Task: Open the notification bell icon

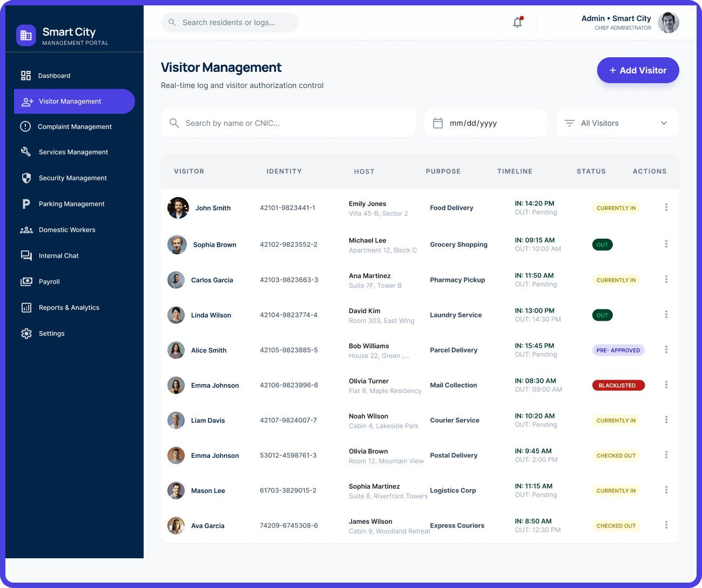Action: (x=518, y=23)
